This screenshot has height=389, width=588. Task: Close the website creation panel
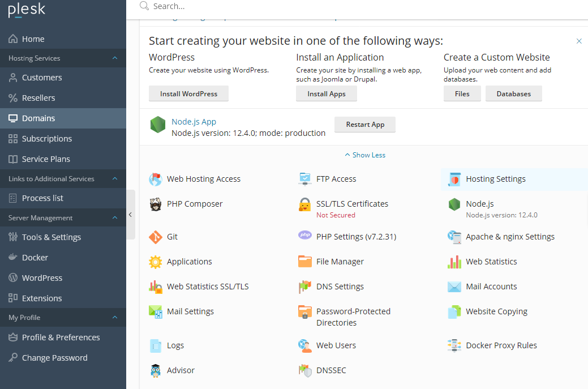point(579,41)
